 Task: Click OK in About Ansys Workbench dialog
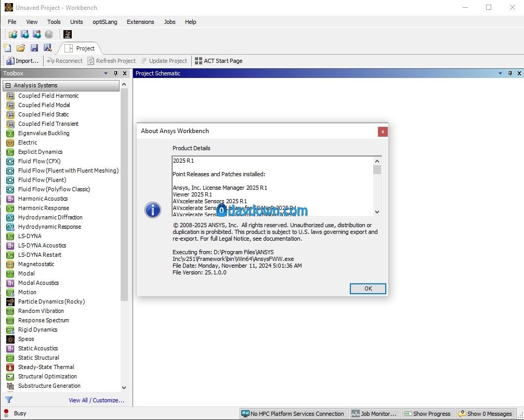point(368,288)
